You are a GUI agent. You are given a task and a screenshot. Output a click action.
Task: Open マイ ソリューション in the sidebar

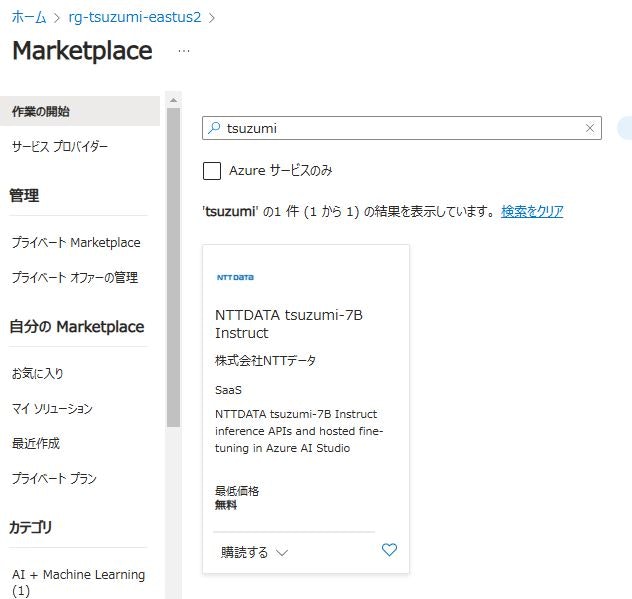pyautogui.click(x=52, y=408)
